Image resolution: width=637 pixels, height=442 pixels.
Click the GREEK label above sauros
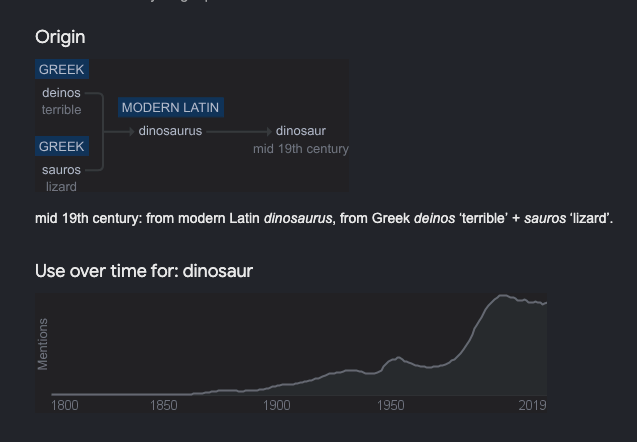point(62,147)
